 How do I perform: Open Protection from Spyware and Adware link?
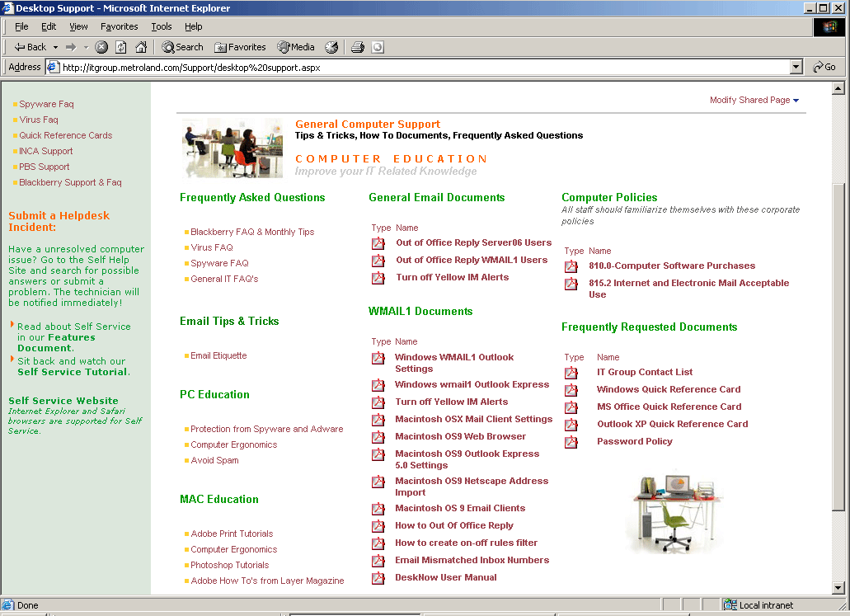(x=267, y=429)
